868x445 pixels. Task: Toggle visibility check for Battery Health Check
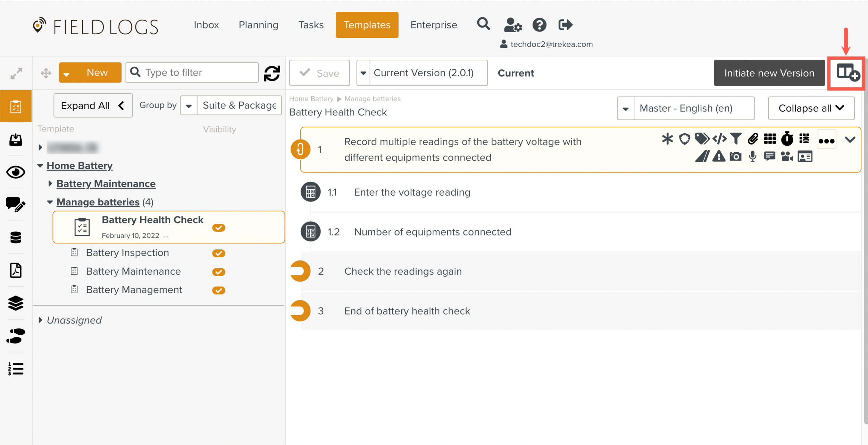click(x=219, y=228)
